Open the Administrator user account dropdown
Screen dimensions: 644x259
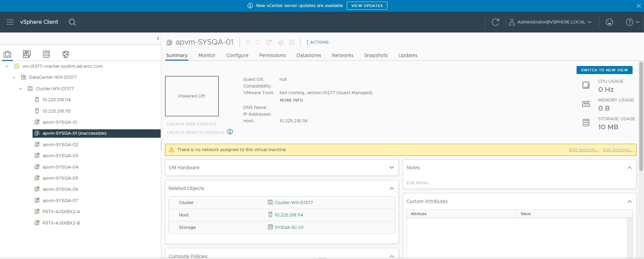pos(550,22)
